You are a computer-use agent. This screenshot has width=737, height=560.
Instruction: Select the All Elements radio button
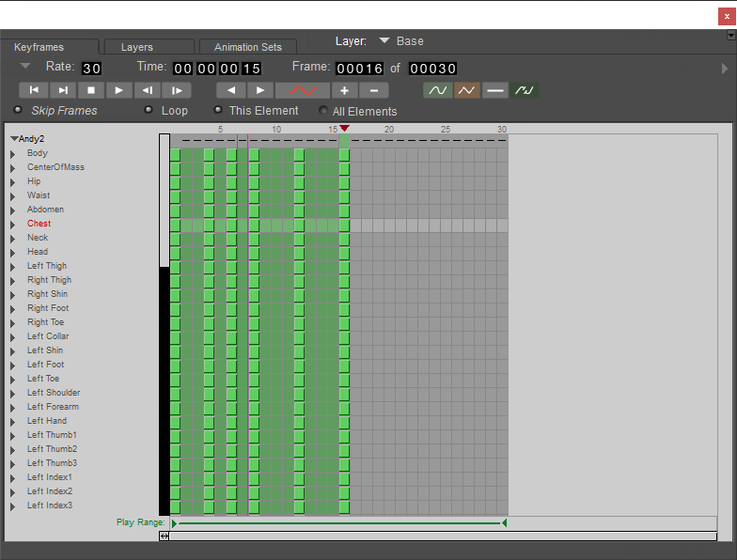(x=323, y=111)
